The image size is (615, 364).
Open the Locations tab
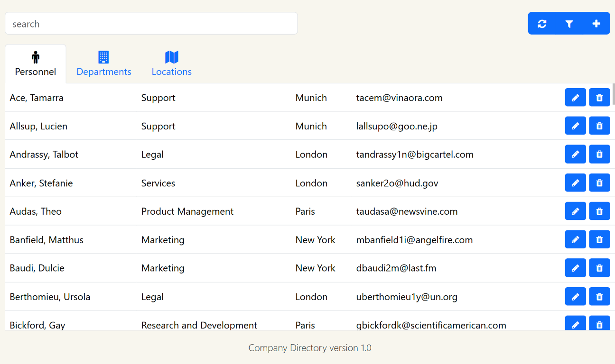click(171, 64)
